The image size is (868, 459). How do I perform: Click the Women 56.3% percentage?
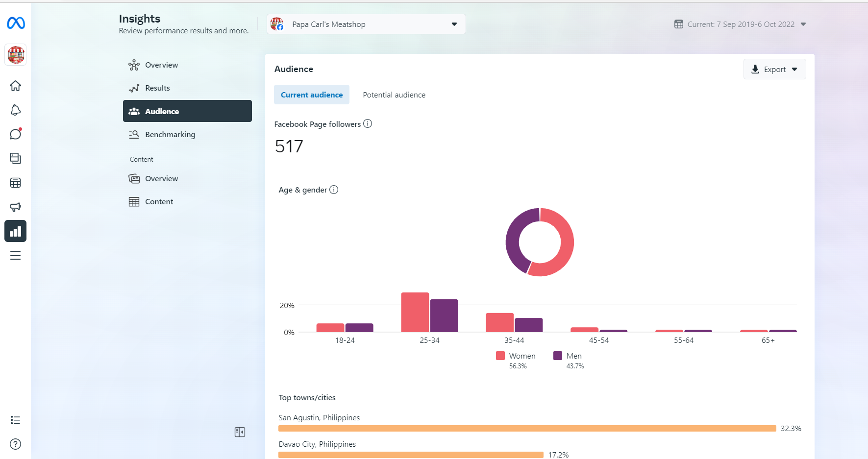(x=518, y=366)
